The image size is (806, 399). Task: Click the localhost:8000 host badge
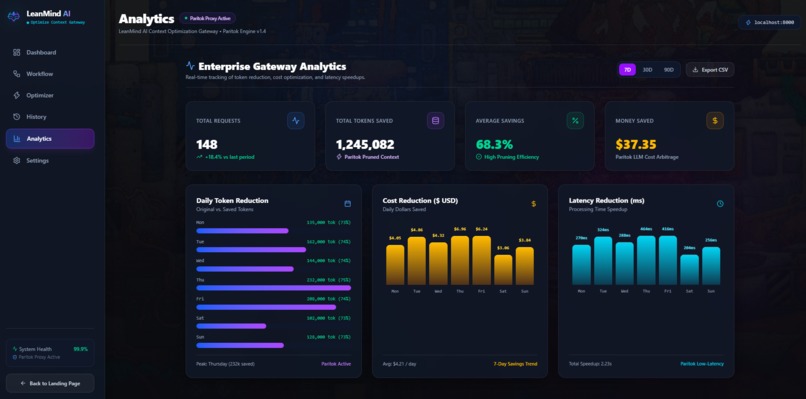769,23
